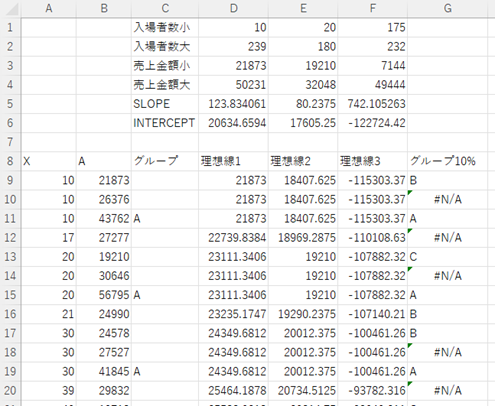Select cell containing -122724.42
The image size is (495, 406).
click(x=373, y=123)
